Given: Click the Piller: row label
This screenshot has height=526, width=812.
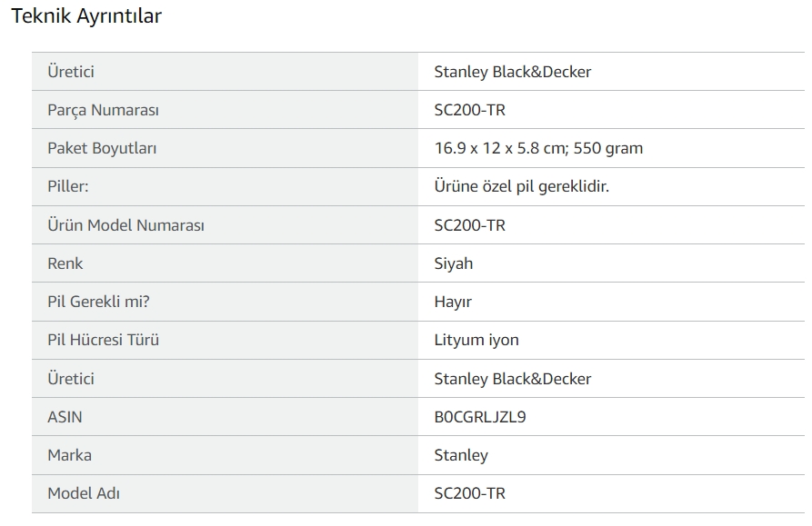Looking at the screenshot, I should coord(68,186).
